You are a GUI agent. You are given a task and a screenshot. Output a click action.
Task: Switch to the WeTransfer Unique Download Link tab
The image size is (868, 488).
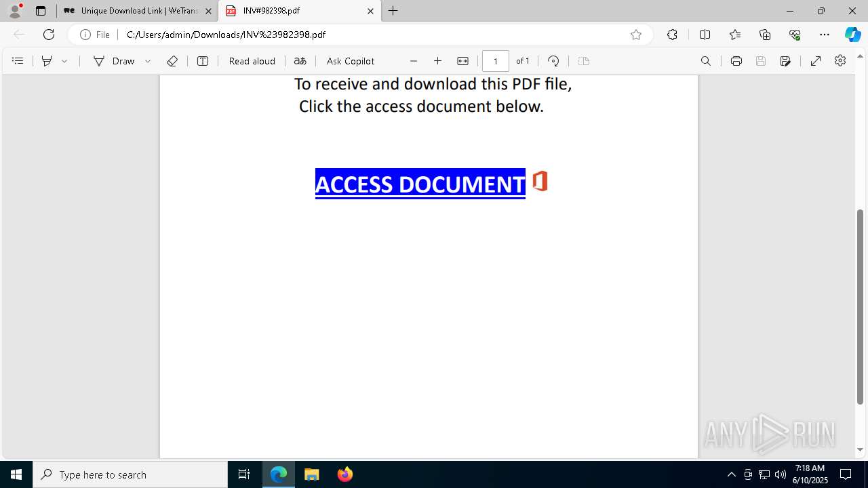138,11
